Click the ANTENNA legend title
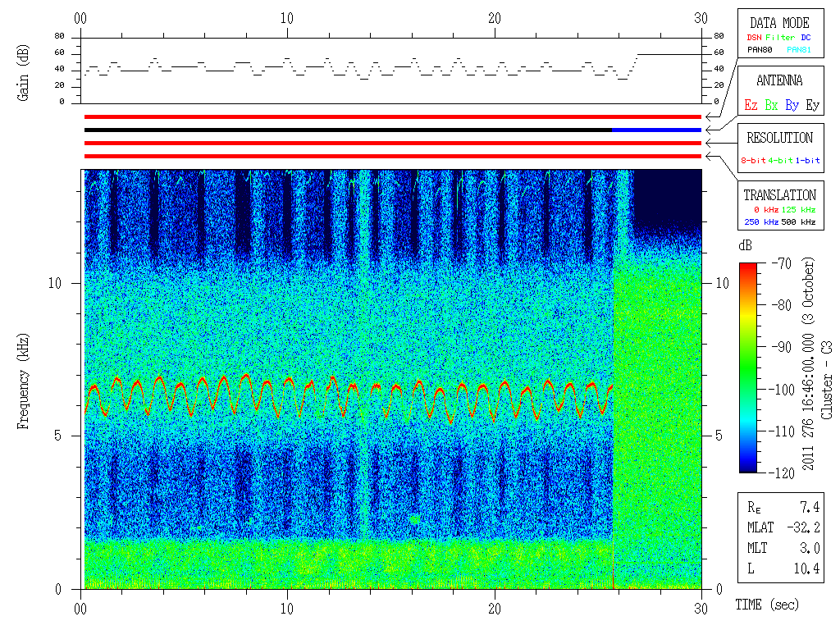Screen dimensions: 840x630 tap(779, 80)
